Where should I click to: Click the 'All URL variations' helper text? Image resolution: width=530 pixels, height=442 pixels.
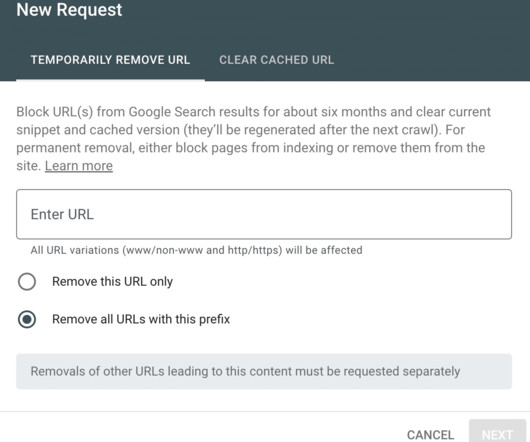click(x=196, y=250)
